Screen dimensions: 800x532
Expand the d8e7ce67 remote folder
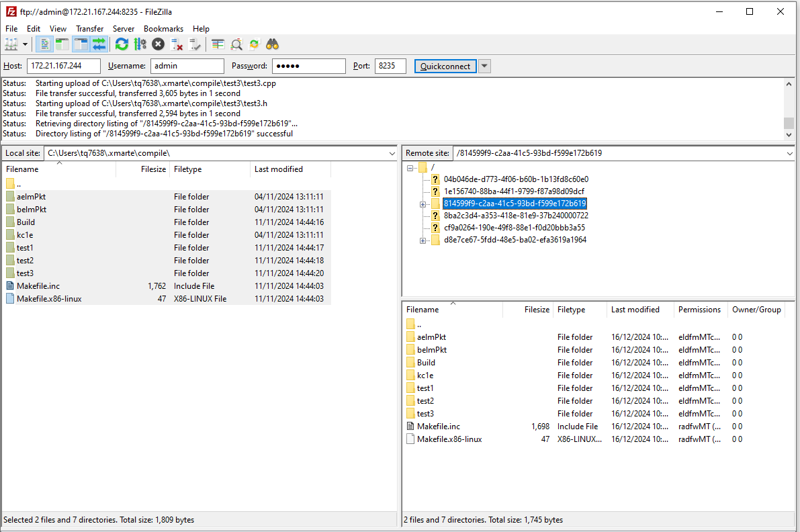pos(422,240)
